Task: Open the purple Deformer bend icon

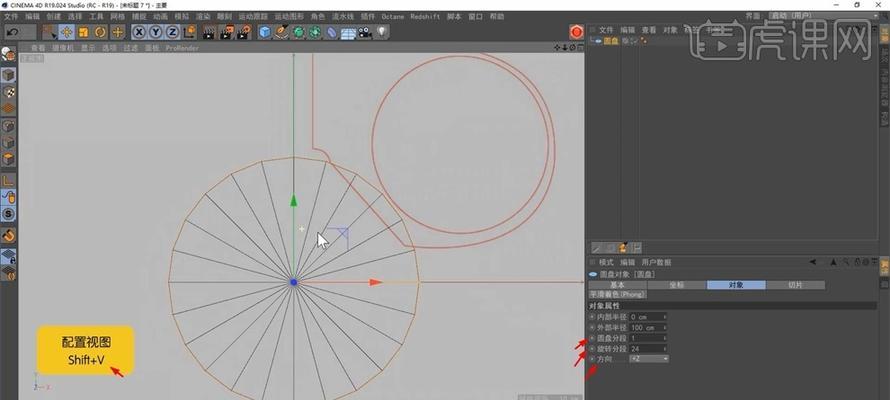Action: 331,32
